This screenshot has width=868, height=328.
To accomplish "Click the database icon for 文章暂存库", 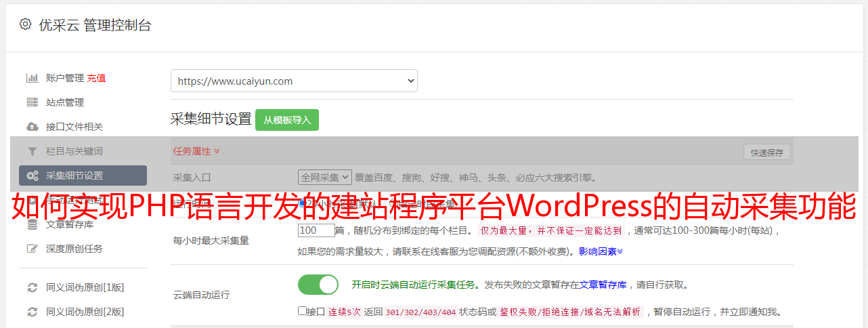I will [x=32, y=224].
